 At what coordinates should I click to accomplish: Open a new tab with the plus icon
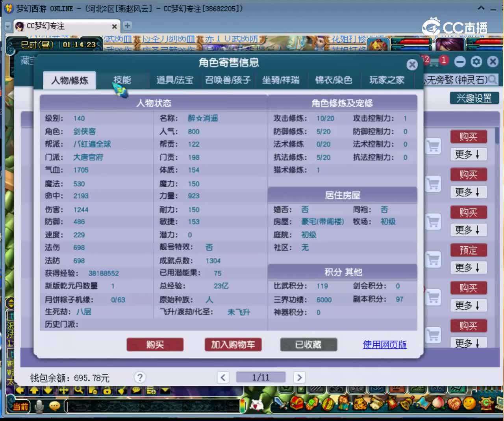click(127, 26)
